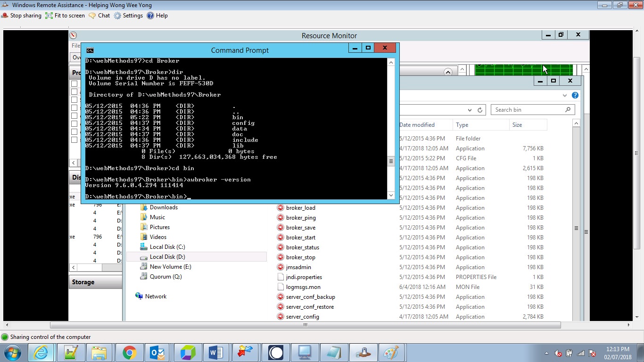Screen dimensions: 644x362
Task: Click down arrow on Command Prompt scrollbar
Action: coord(391,195)
